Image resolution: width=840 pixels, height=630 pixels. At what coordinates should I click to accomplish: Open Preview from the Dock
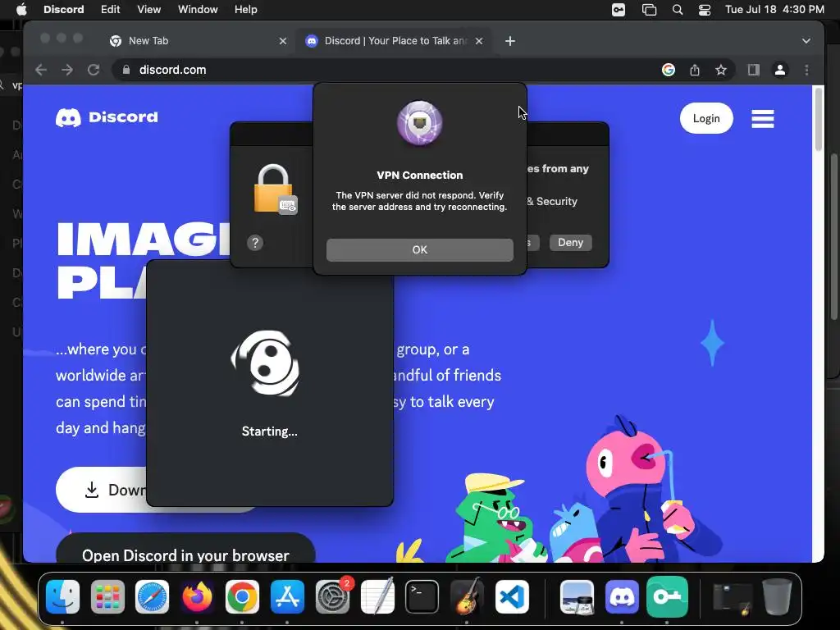coord(577,596)
